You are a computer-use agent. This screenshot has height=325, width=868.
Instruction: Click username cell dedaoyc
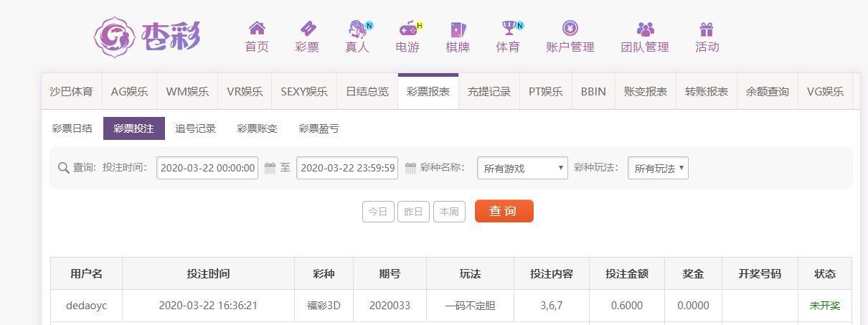(86, 306)
